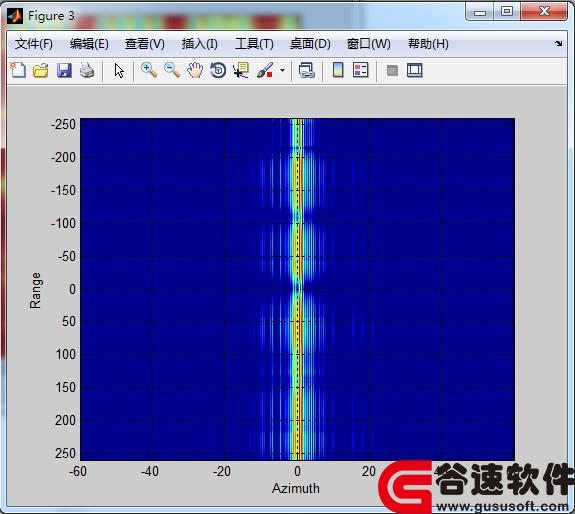Viewport: 575px width, 514px height.
Task: Click the New Figure icon
Action: [x=18, y=70]
